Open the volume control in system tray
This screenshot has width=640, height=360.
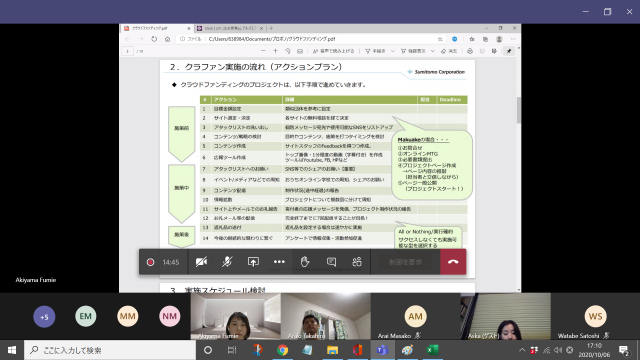(x=558, y=350)
